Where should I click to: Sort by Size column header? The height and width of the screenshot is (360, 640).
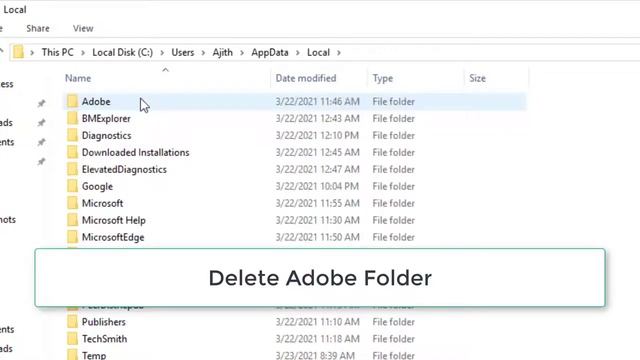[477, 78]
